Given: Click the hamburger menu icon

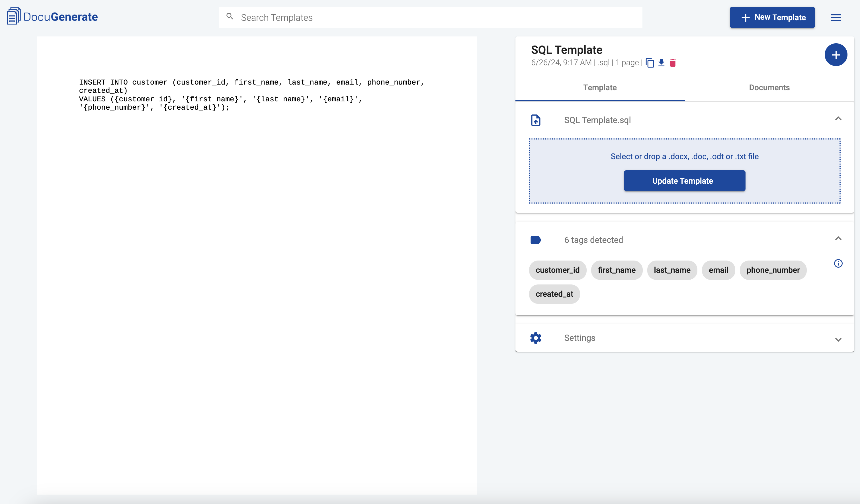Looking at the screenshot, I should coord(836,17).
